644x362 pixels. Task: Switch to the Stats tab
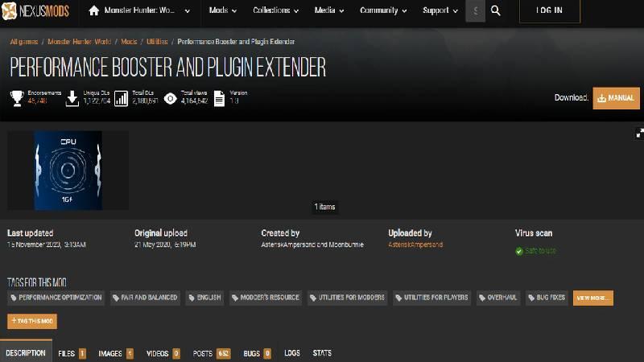tap(322, 353)
